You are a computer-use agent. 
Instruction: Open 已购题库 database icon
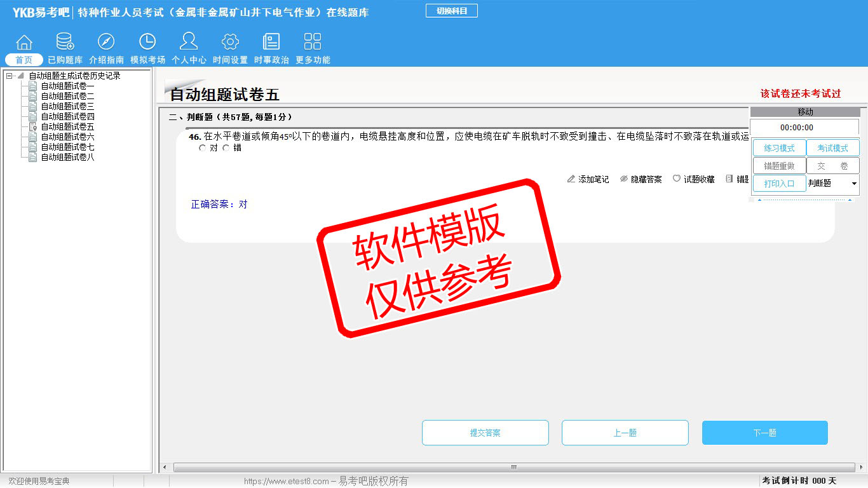(65, 43)
